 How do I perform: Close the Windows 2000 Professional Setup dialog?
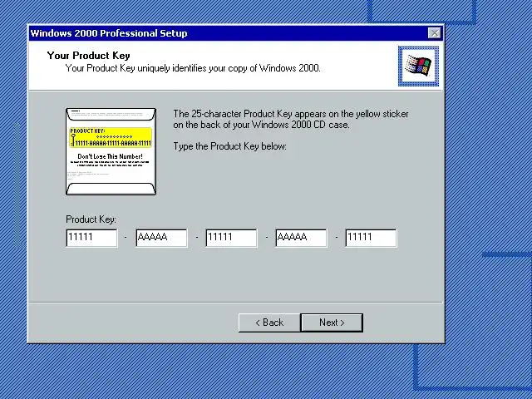click(434, 33)
